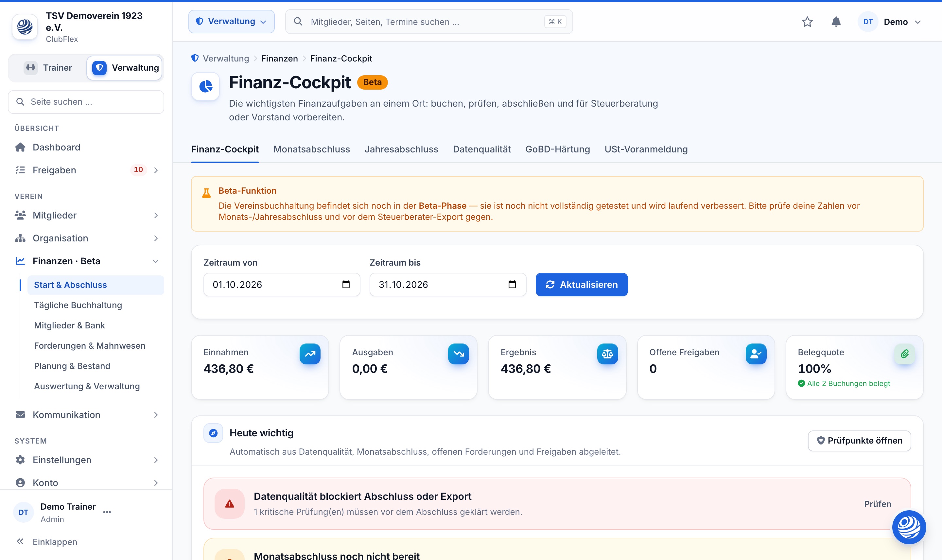Viewport: 942px width, 560px height.
Task: Focus the global Mitglieder search field
Action: click(429, 22)
